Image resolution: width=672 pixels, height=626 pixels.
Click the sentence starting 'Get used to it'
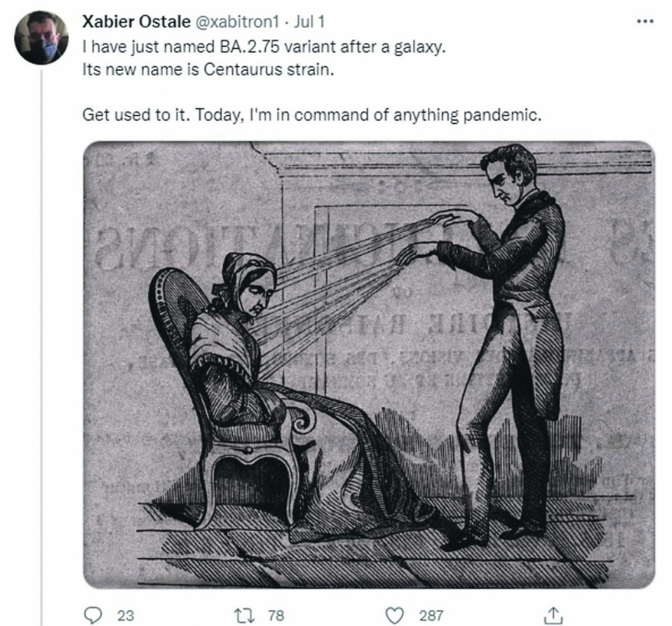(311, 115)
